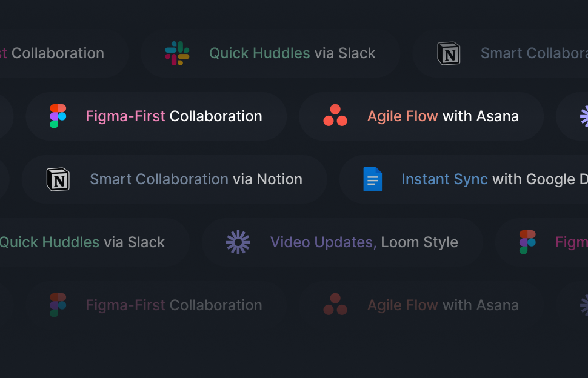Click the Slack logo icon
Viewport: 588px width, 378px height.
(177, 53)
